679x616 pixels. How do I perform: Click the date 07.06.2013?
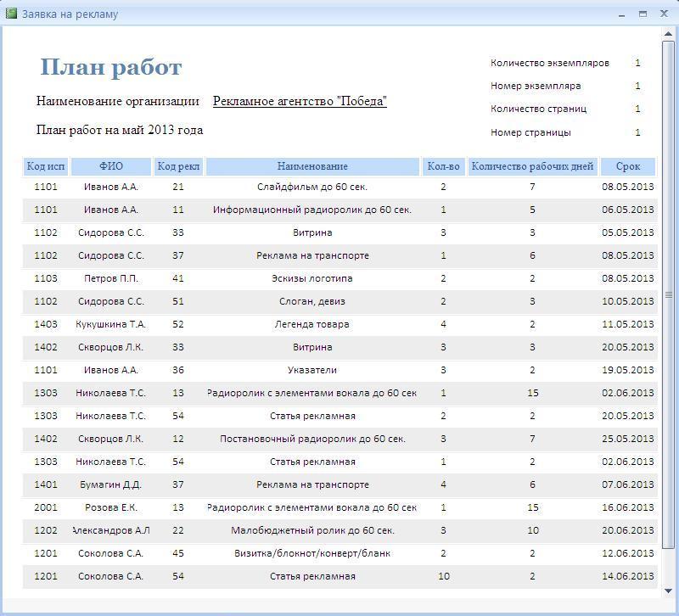(628, 484)
